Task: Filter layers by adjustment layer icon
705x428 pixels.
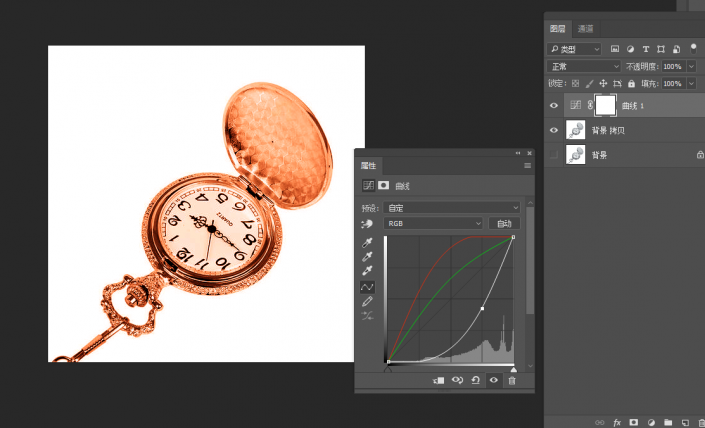Action: (630, 49)
